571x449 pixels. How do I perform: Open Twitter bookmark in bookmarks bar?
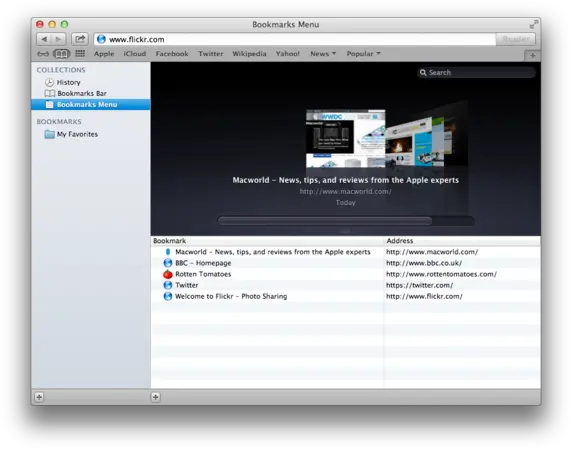(x=210, y=54)
